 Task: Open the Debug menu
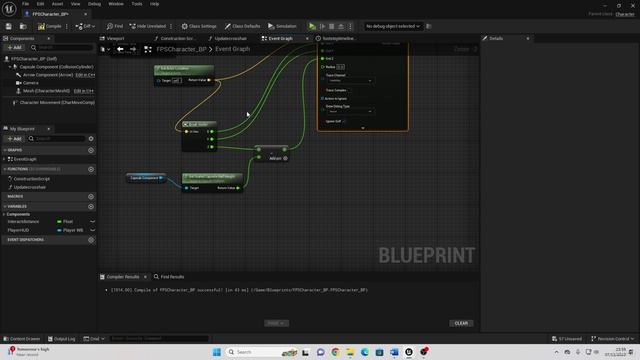[x=94, y=4]
